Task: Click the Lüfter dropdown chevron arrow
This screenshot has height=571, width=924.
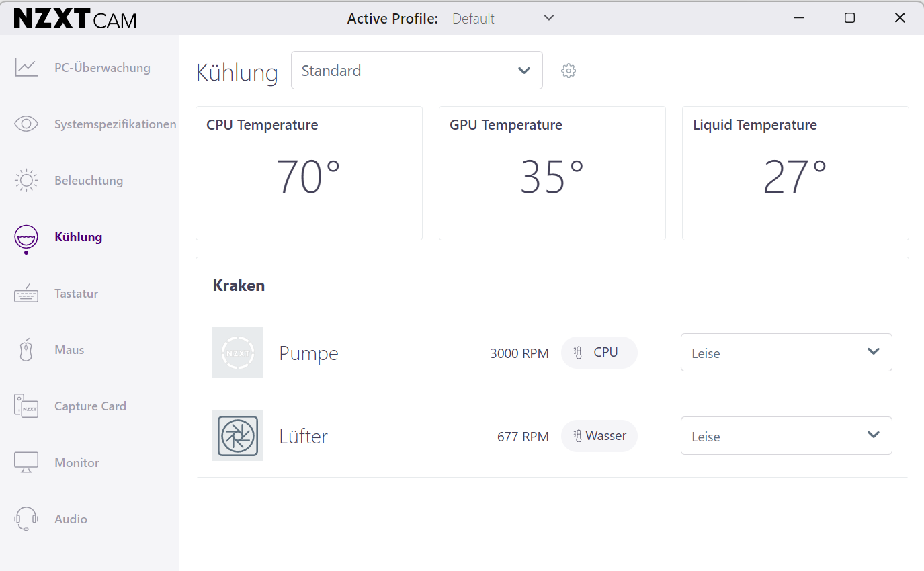Action: click(874, 435)
